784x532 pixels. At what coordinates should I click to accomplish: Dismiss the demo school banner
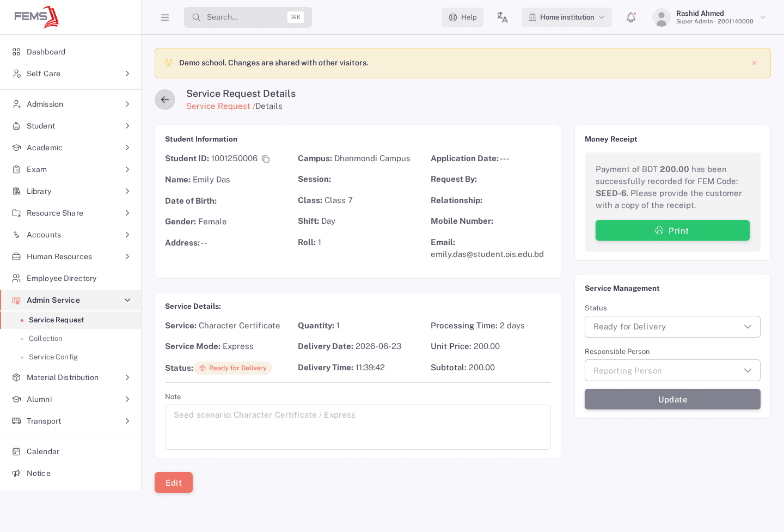(754, 63)
